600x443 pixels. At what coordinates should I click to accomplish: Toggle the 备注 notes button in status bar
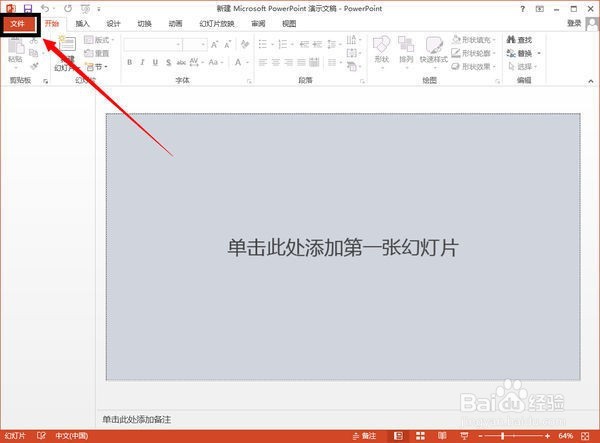coord(364,436)
